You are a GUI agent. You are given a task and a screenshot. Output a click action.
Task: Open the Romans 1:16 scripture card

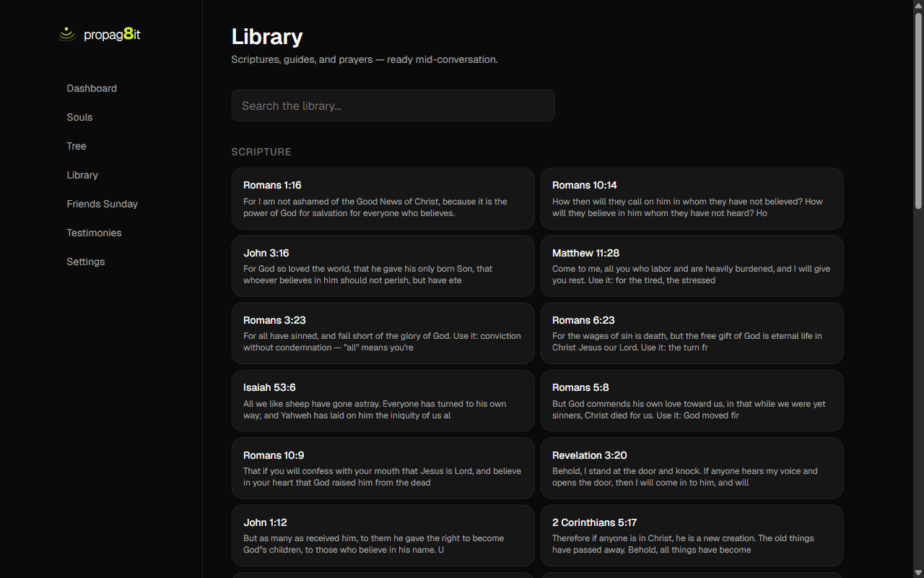coord(383,199)
